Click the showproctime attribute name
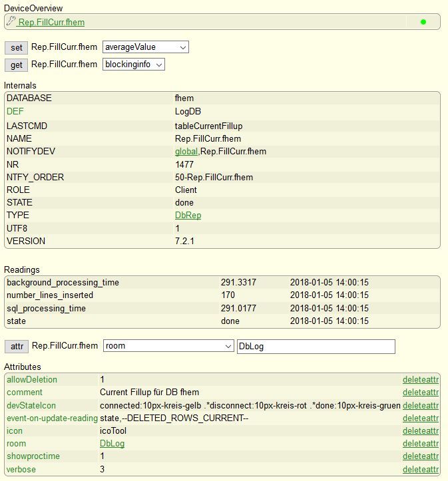 (x=33, y=456)
